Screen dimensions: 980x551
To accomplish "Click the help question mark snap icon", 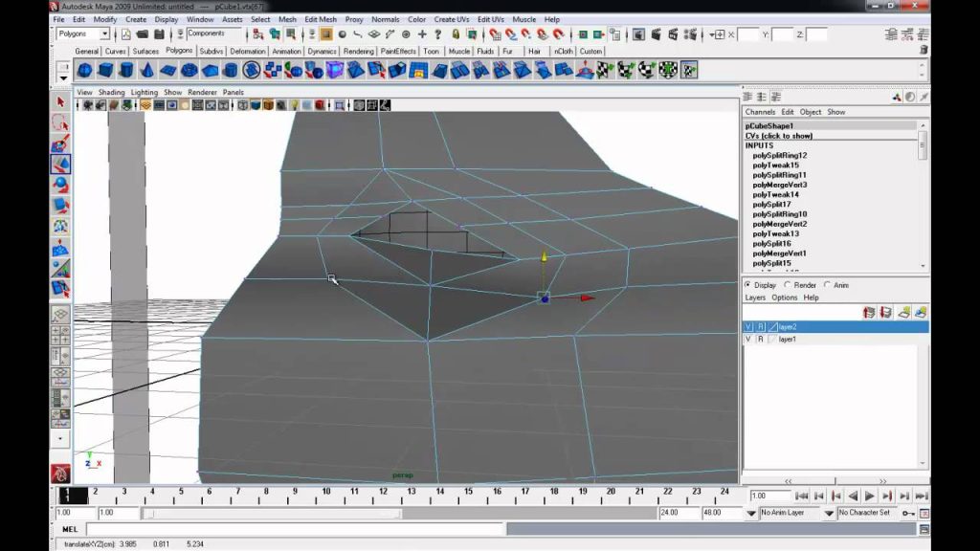I will 438,34.
